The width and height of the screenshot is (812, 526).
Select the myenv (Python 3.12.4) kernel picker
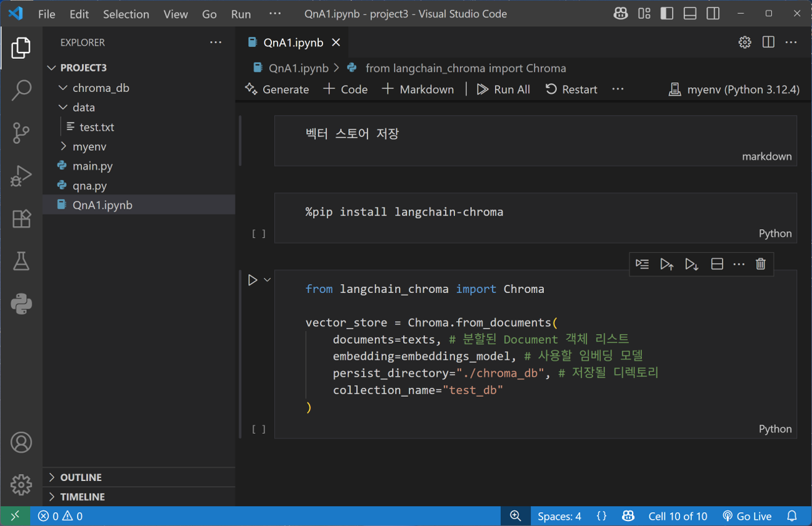pos(734,89)
